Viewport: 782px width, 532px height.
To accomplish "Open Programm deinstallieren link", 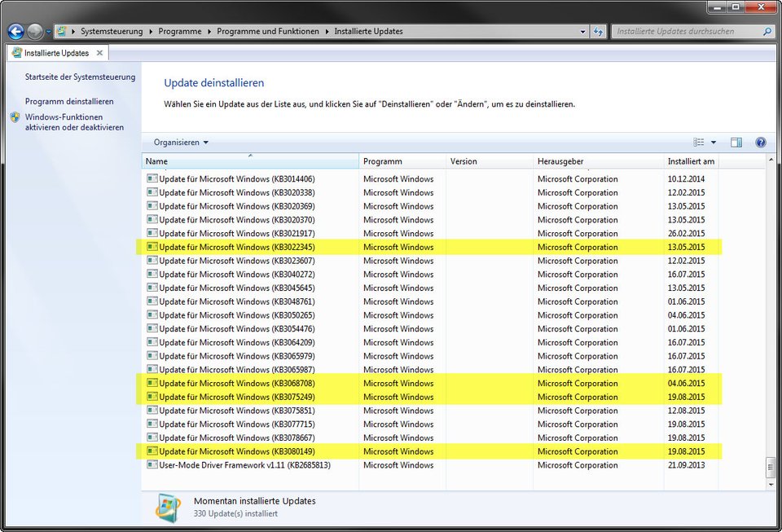I will [x=69, y=101].
